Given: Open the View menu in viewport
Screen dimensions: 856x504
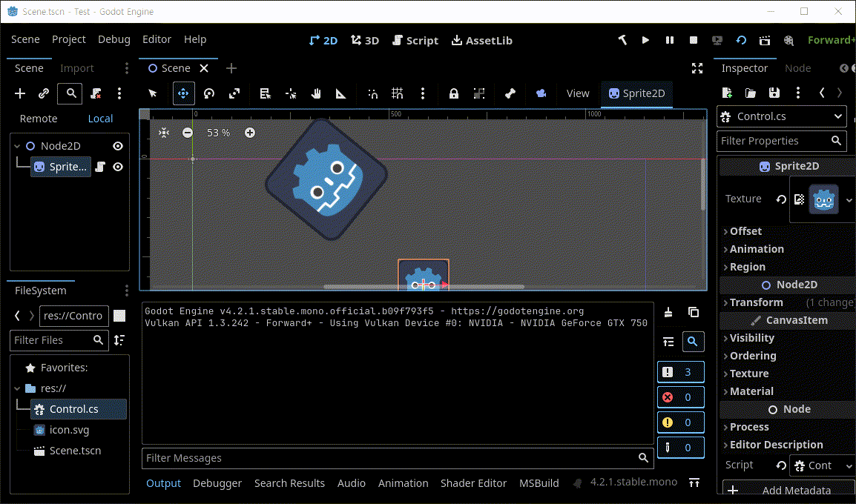Looking at the screenshot, I should pyautogui.click(x=578, y=93).
